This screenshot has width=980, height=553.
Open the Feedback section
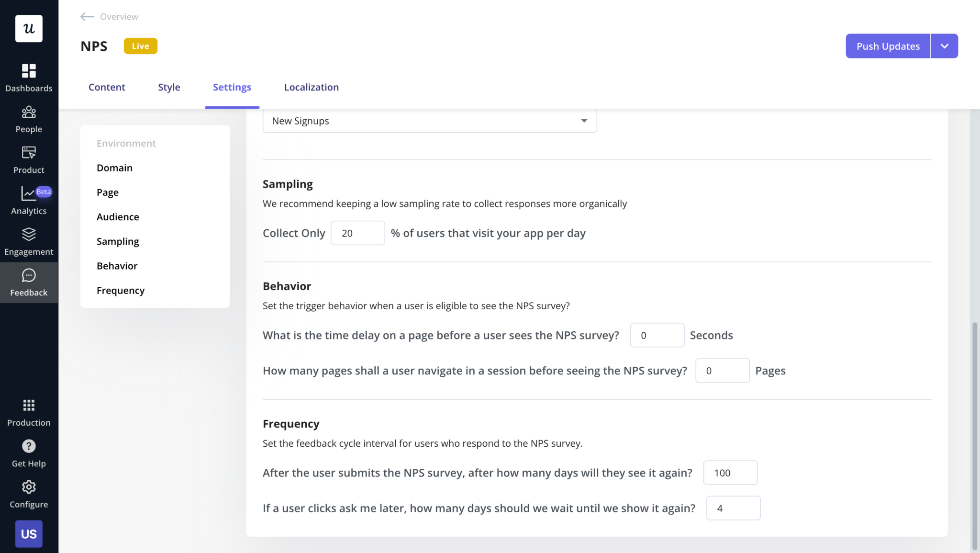tap(29, 282)
